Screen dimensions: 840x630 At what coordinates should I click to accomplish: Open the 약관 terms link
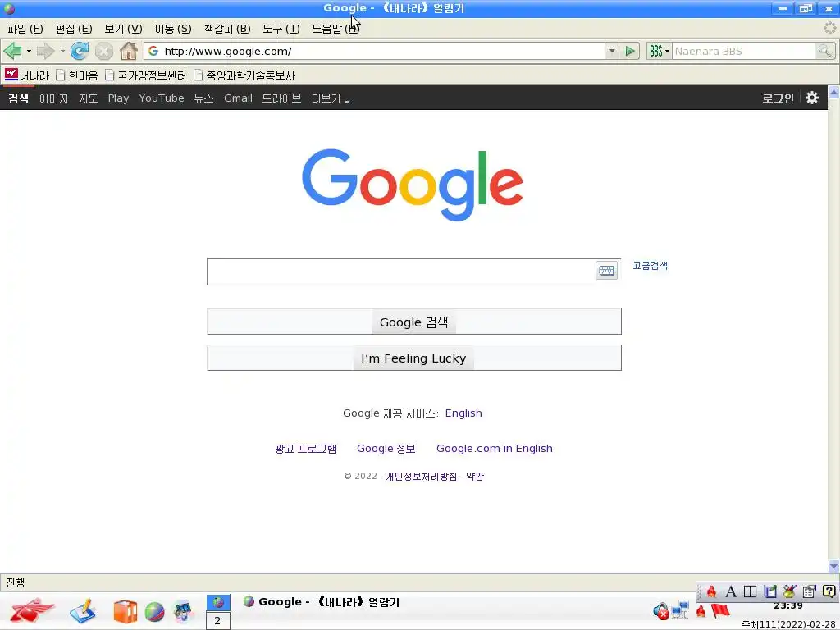pos(475,477)
